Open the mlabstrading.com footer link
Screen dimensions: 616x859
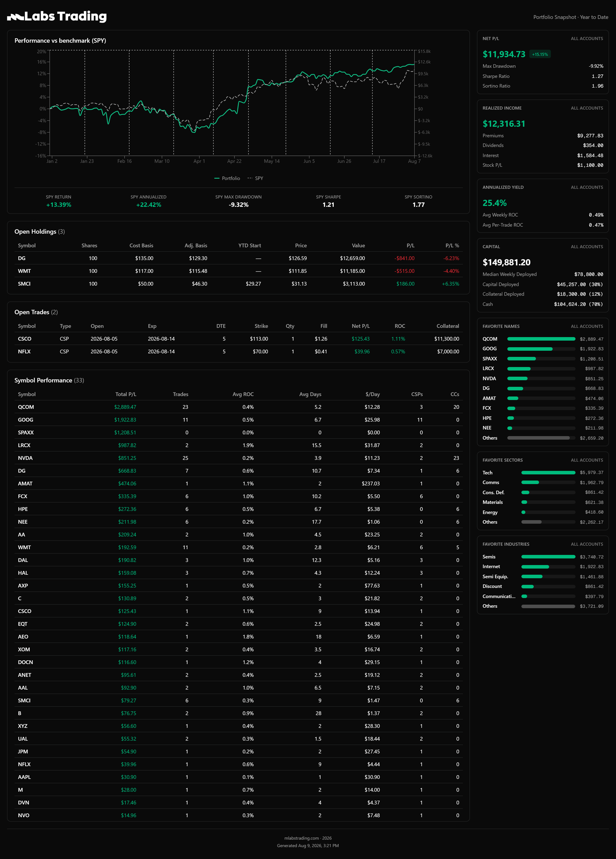[x=301, y=838]
